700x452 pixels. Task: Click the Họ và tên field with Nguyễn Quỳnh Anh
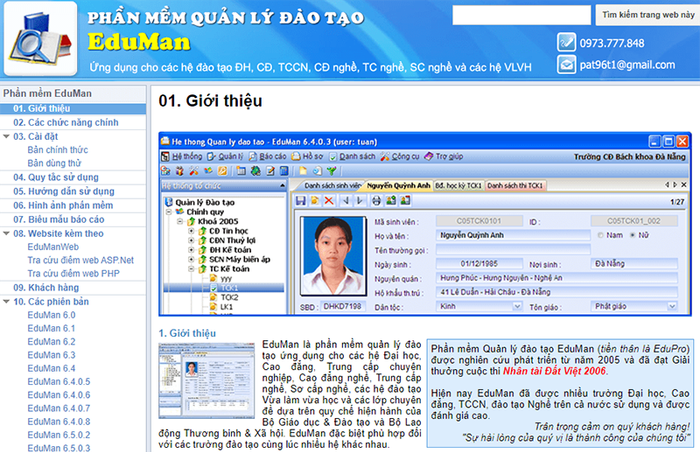pyautogui.click(x=513, y=235)
